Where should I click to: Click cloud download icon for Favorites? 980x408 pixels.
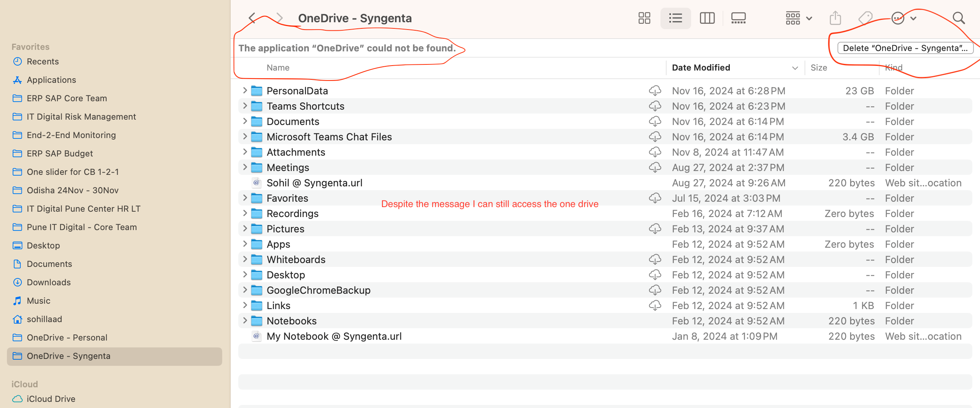point(655,198)
